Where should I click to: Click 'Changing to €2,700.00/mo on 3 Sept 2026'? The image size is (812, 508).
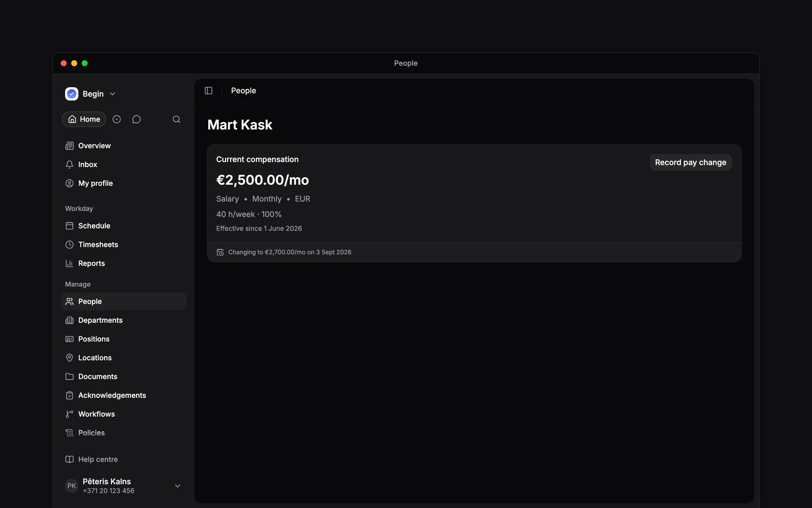(290, 252)
